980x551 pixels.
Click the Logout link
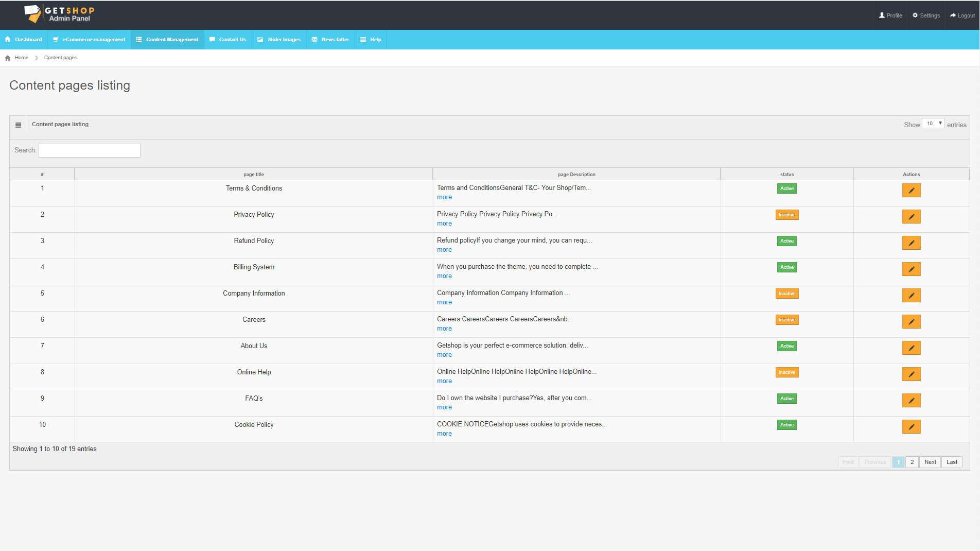(962, 15)
